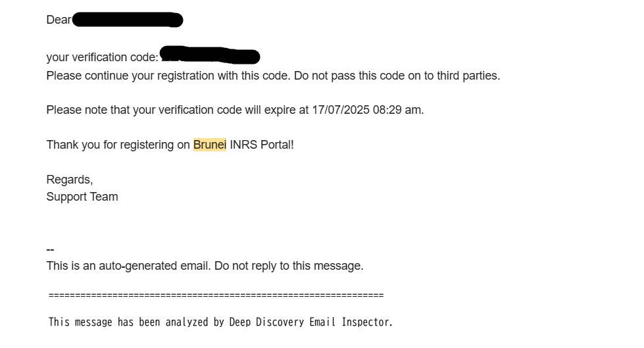
Task: Click the redacted recipient name after Dear
Action: coord(127,20)
